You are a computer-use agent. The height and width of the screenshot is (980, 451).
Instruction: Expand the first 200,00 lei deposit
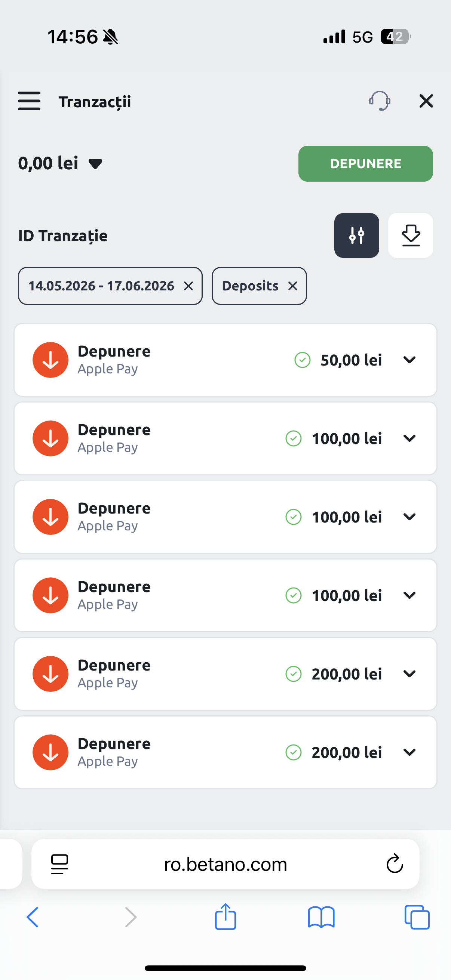pos(409,674)
